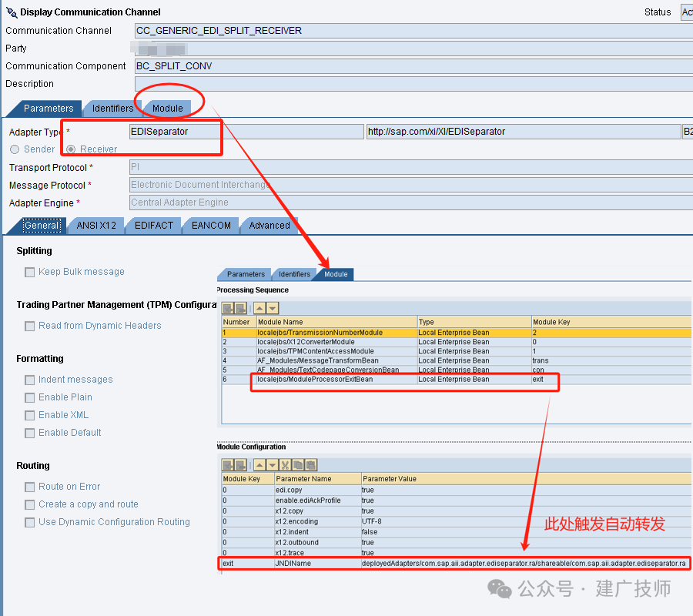
Task: Open the top Parameters tab
Action: 49,109
